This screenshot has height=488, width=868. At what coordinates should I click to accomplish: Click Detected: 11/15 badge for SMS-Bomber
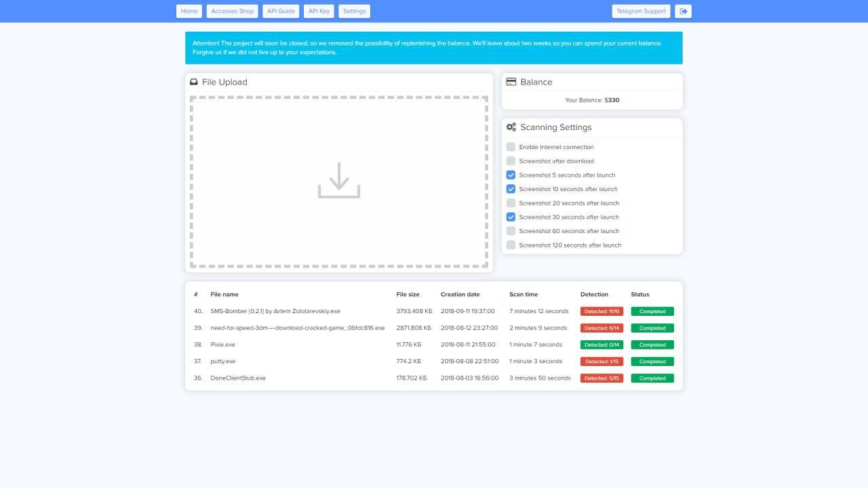click(x=601, y=312)
